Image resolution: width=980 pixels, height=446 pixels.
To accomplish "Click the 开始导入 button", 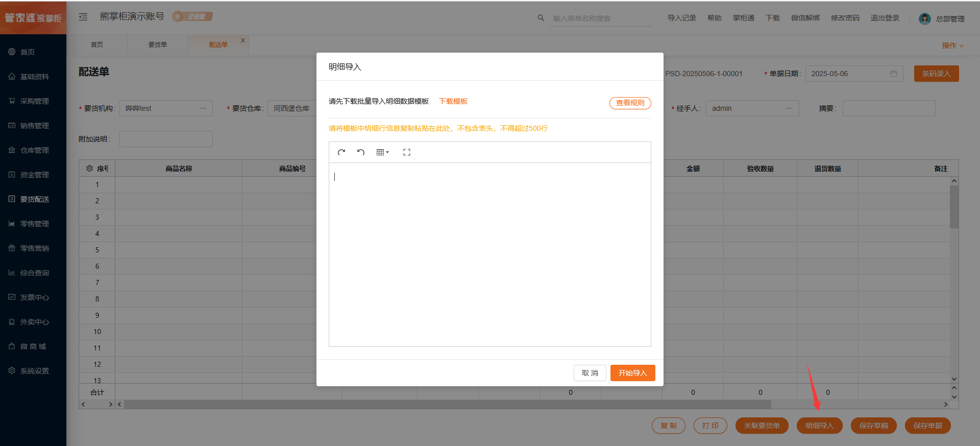I will [632, 373].
